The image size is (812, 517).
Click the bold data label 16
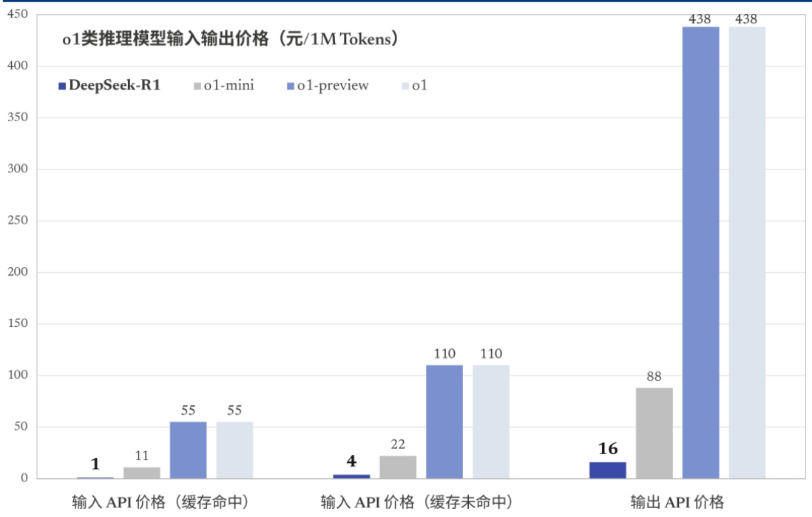pos(608,449)
